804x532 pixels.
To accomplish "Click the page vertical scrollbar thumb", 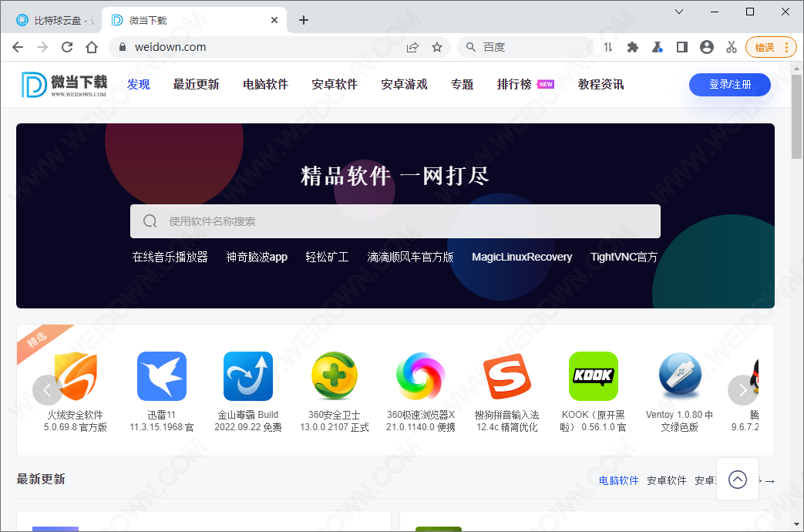I will click(796, 117).
